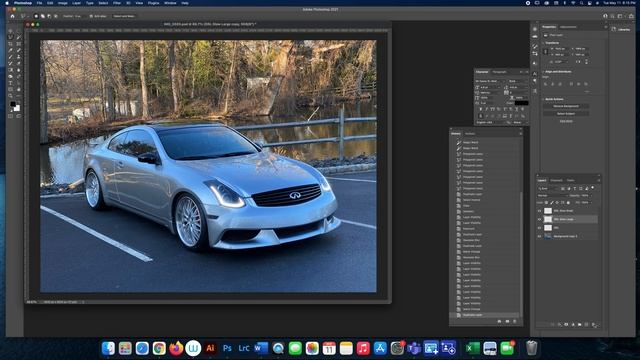Image resolution: width=640 pixels, height=360 pixels.
Task: Open the Filter menu
Action: click(117, 3)
